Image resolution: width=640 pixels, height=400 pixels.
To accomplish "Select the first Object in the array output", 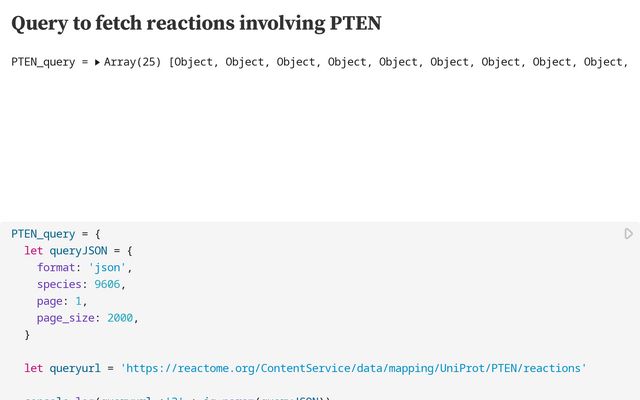I will (x=193, y=62).
